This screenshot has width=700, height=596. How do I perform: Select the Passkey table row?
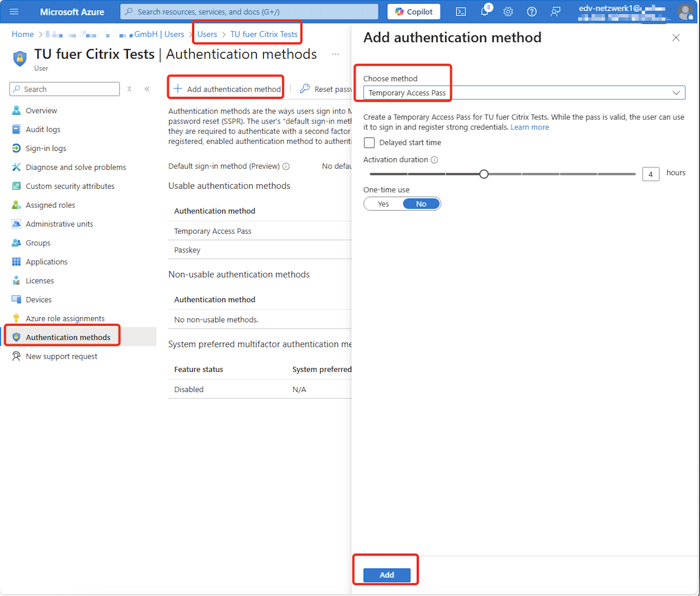(259, 250)
